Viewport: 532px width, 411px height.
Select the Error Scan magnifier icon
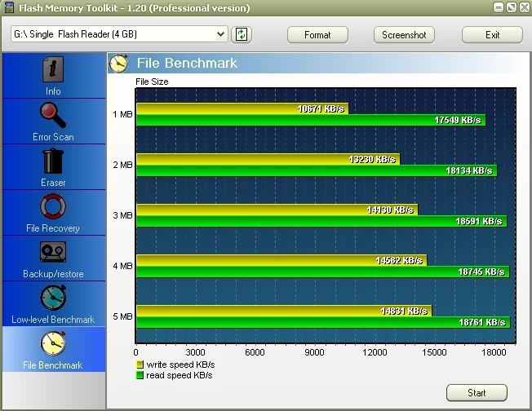click(53, 116)
